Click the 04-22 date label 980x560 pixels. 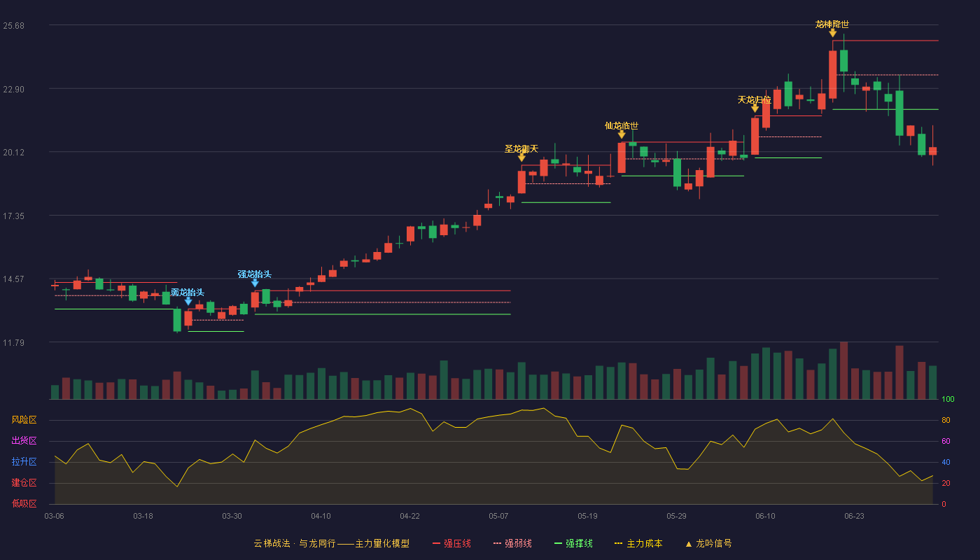[x=409, y=516]
